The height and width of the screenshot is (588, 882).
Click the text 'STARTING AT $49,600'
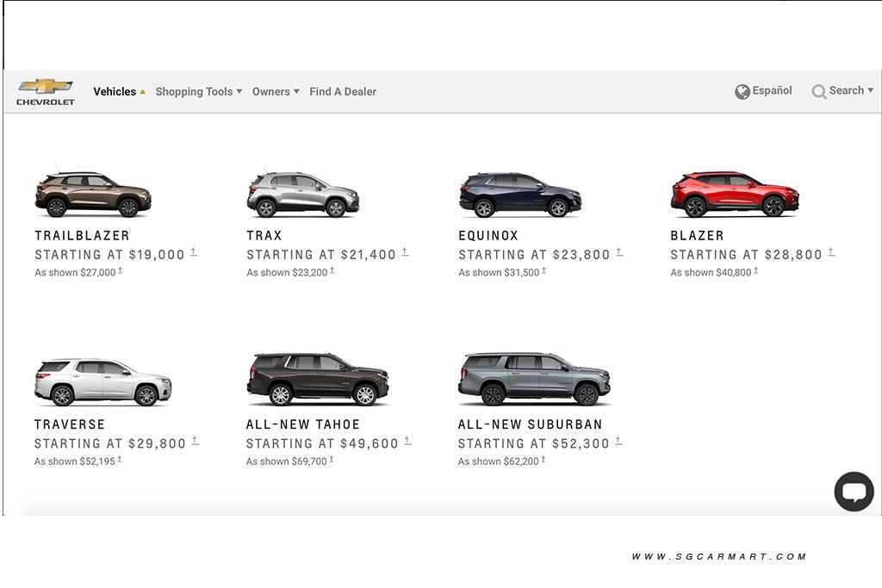[322, 443]
